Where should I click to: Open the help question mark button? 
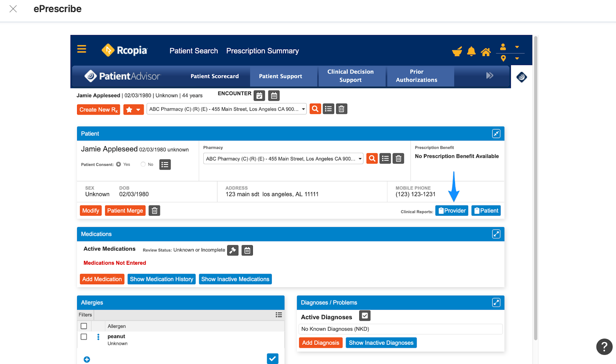pyautogui.click(x=604, y=347)
